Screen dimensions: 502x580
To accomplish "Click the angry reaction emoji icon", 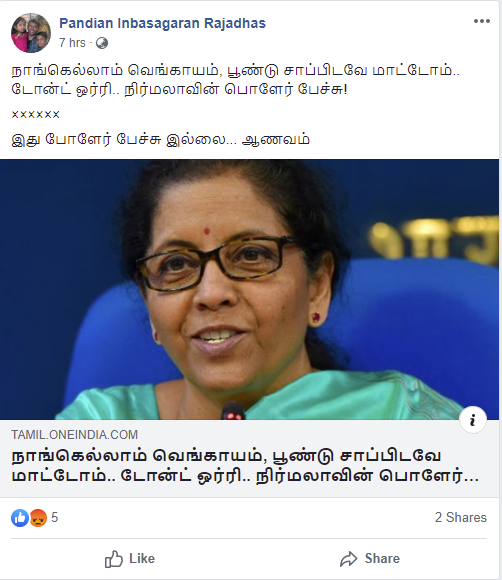I will coord(38,517).
